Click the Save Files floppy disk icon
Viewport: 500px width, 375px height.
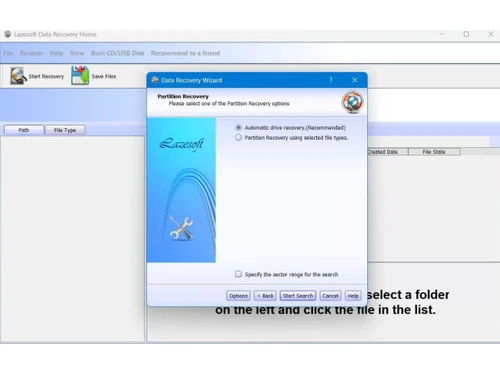coord(80,75)
